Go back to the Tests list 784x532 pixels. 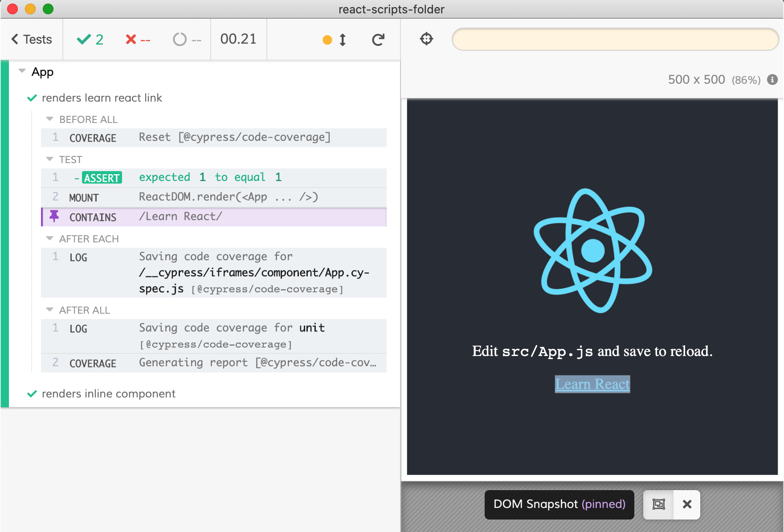[31, 39]
